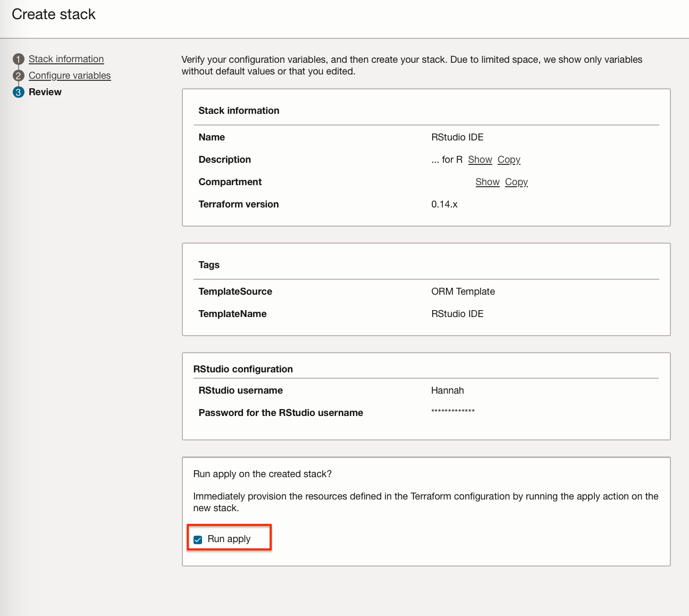Click the RStudio IDE stack name value
Image resolution: width=689 pixels, height=616 pixels.
457,137
